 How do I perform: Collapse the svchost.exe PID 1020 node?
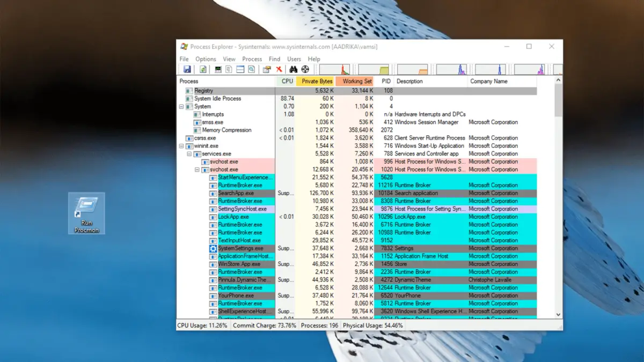[x=197, y=169]
